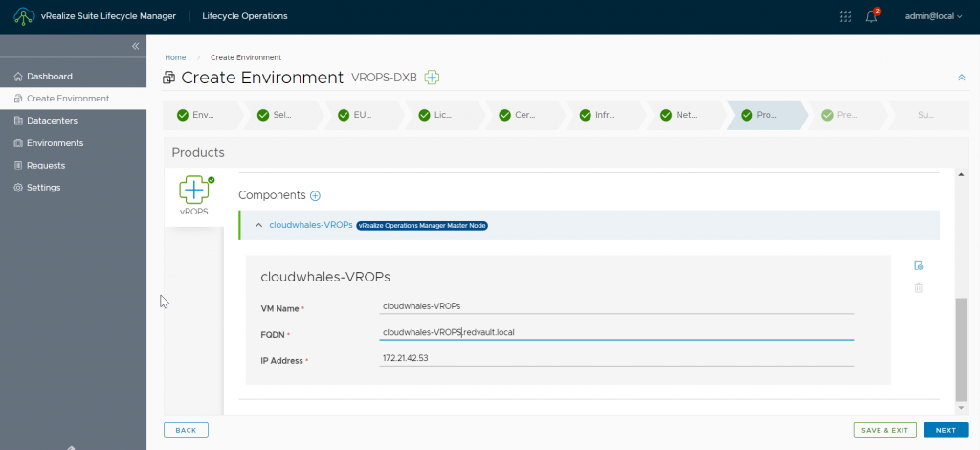The height and width of the screenshot is (450, 980).
Task: Select Create Environment in the sidebar
Action: click(x=73, y=98)
